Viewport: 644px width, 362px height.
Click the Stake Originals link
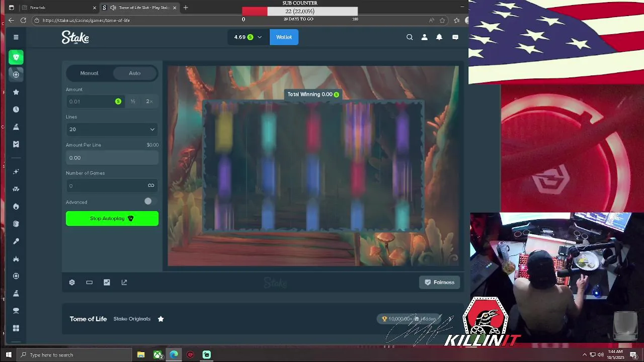tap(132, 319)
